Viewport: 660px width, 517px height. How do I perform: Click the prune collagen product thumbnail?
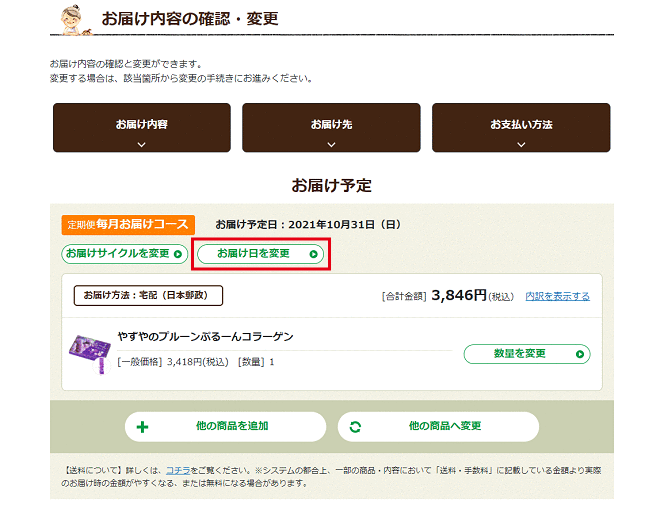pyautogui.click(x=90, y=354)
